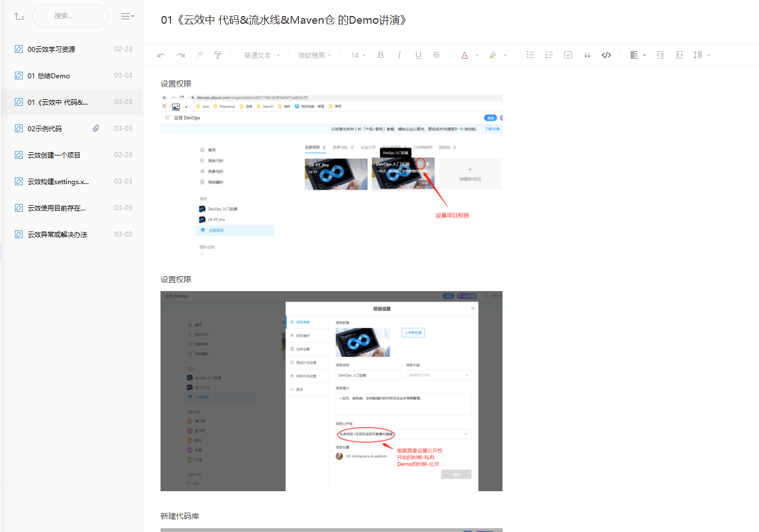The image size is (759, 532).
Task: Toggle bold formatting
Action: click(x=381, y=55)
